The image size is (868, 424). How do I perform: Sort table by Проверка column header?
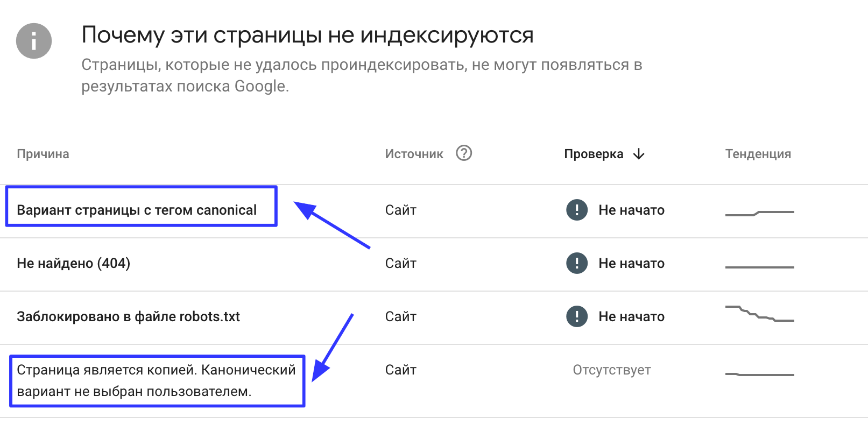tap(594, 154)
